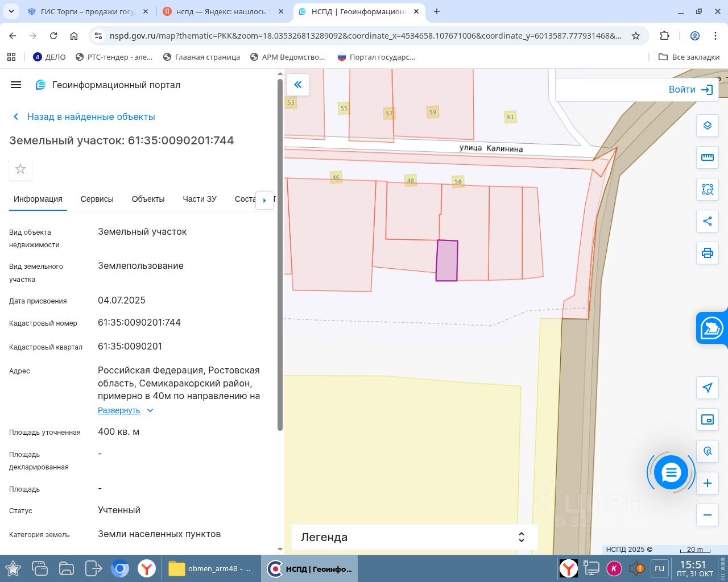The height and width of the screenshot is (582, 728).
Task: Open the РТС-тендер bookmark
Action: (114, 57)
